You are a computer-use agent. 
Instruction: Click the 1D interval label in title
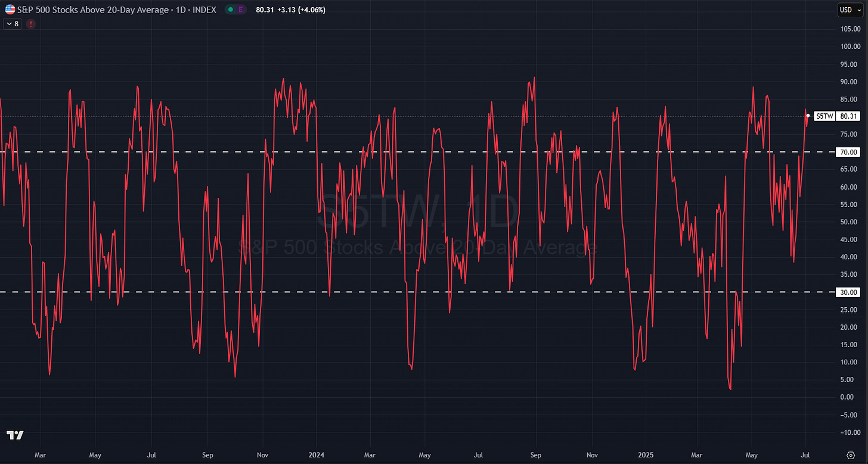(x=181, y=10)
